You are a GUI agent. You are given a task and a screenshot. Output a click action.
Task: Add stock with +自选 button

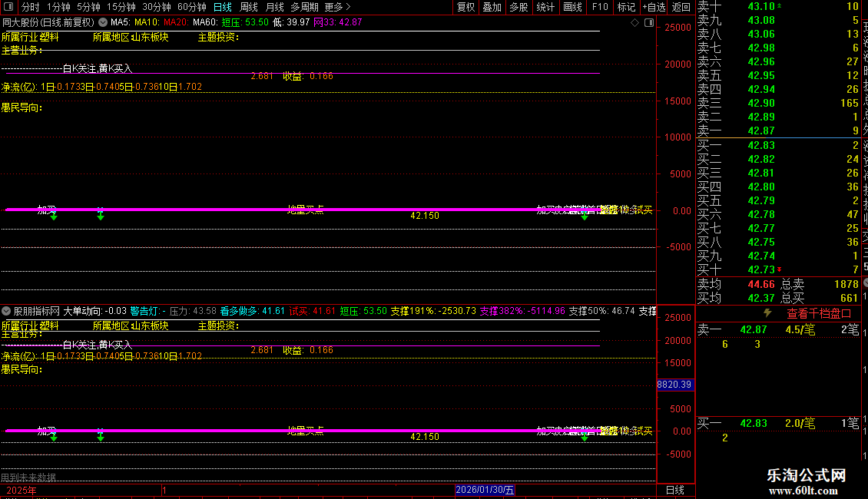[x=654, y=7]
